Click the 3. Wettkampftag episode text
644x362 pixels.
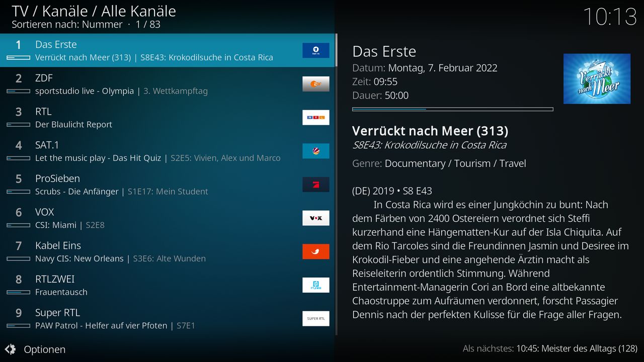click(176, 91)
